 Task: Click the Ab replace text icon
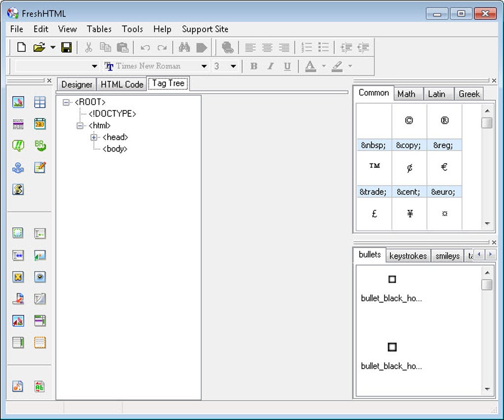click(39, 386)
